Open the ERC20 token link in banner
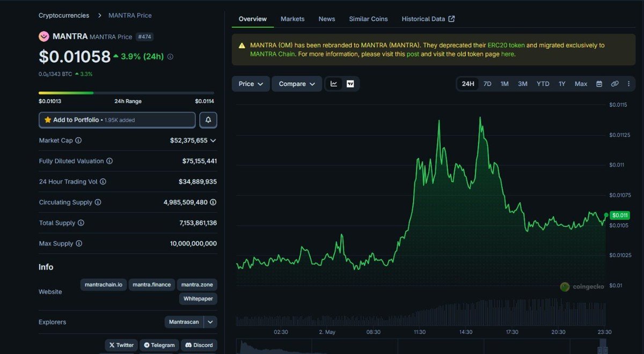 click(x=506, y=46)
